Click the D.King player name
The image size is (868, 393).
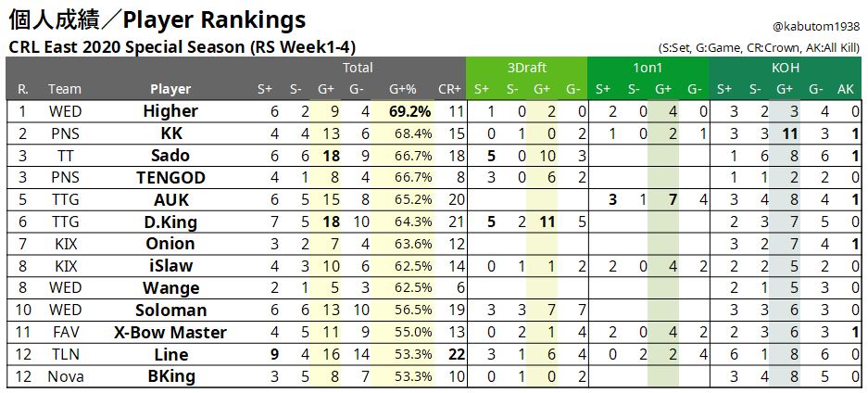click(170, 222)
